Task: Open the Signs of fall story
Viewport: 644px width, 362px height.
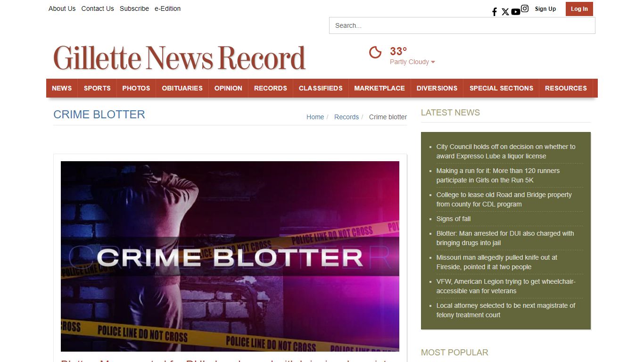Action: (454, 219)
